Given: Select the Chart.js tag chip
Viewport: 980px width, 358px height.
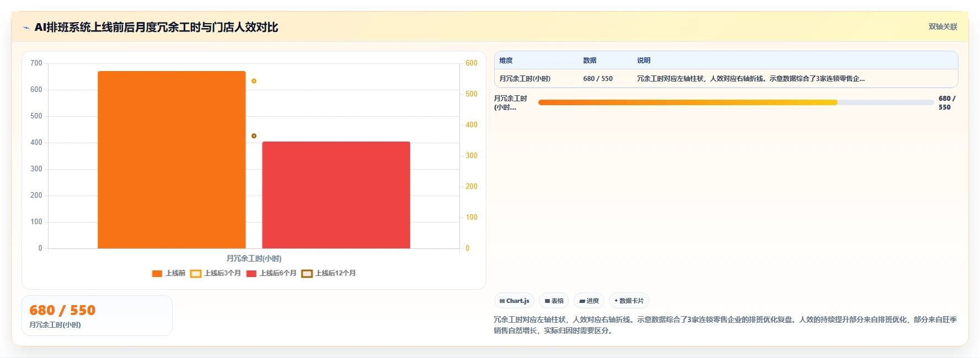Looking at the screenshot, I should pyautogui.click(x=514, y=301).
